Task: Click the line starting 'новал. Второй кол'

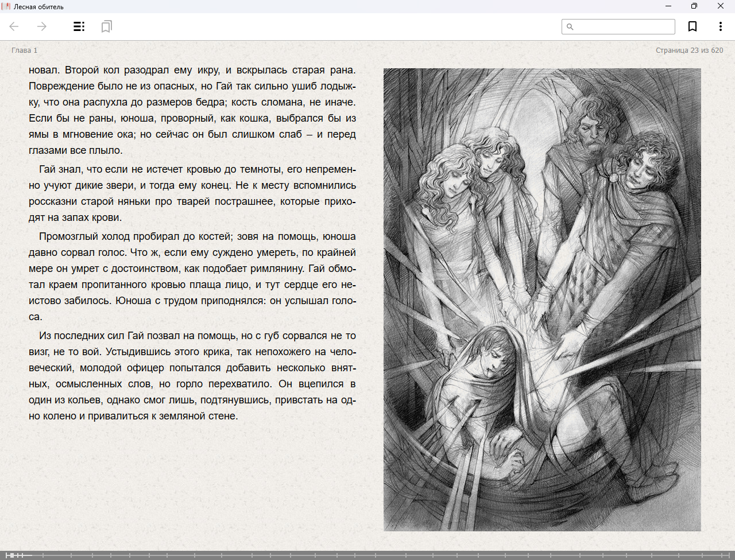Action: tap(192, 70)
